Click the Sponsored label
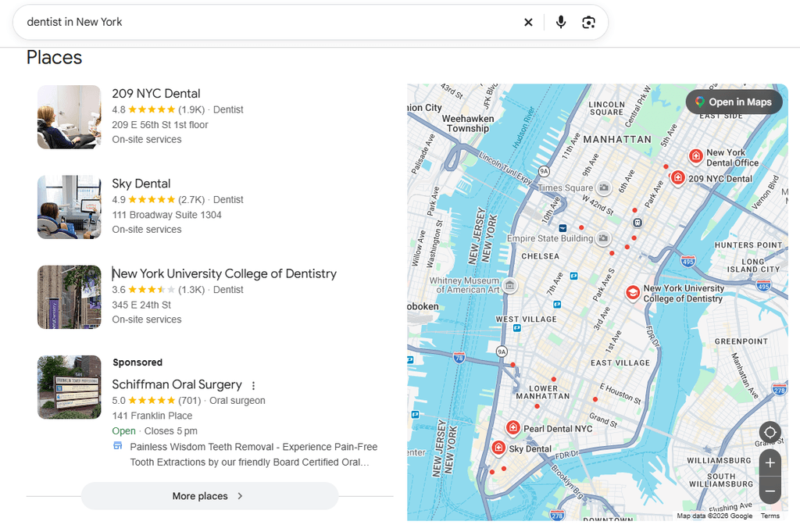 click(x=137, y=362)
